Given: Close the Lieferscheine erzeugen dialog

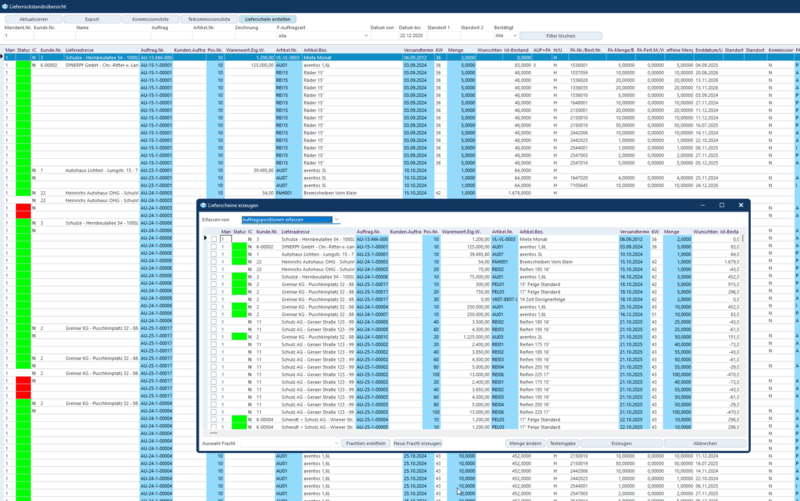Looking at the screenshot, I should click(741, 205).
